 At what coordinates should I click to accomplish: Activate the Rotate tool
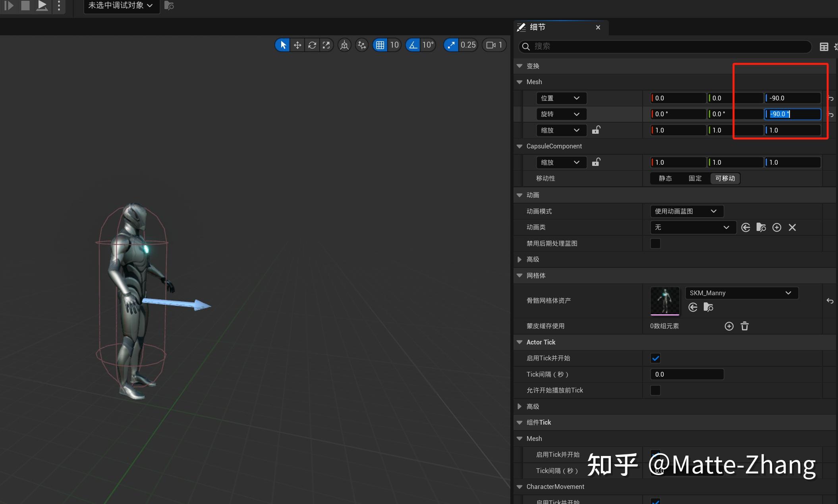click(x=312, y=45)
